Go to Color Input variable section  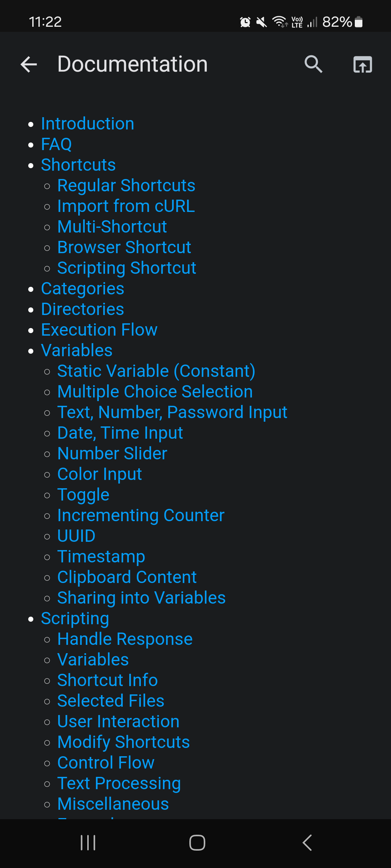pos(100,474)
